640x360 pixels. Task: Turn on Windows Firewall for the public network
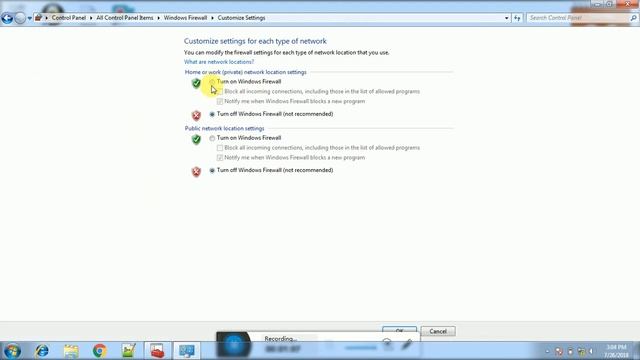point(212,138)
